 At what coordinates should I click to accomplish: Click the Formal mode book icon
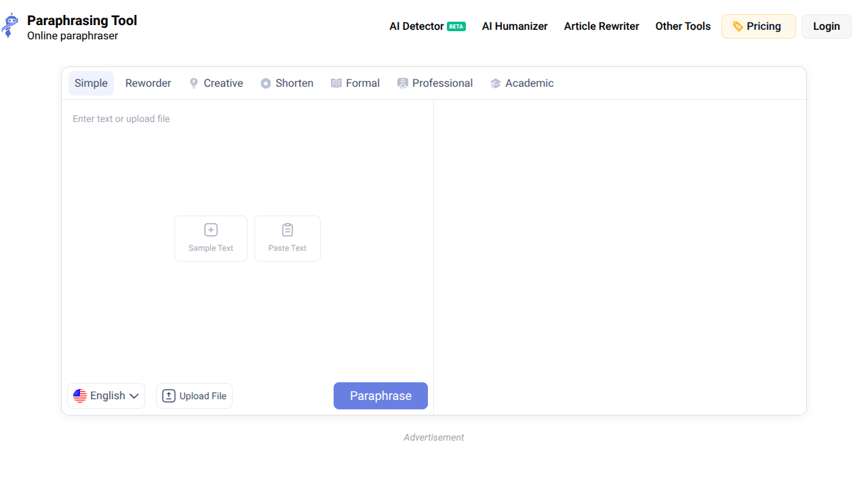tap(336, 83)
